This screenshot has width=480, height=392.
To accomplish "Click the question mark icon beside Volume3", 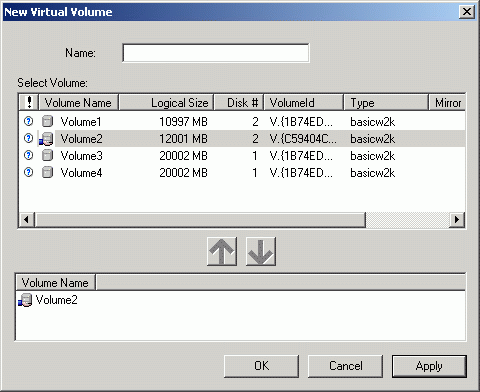I will click(x=29, y=155).
